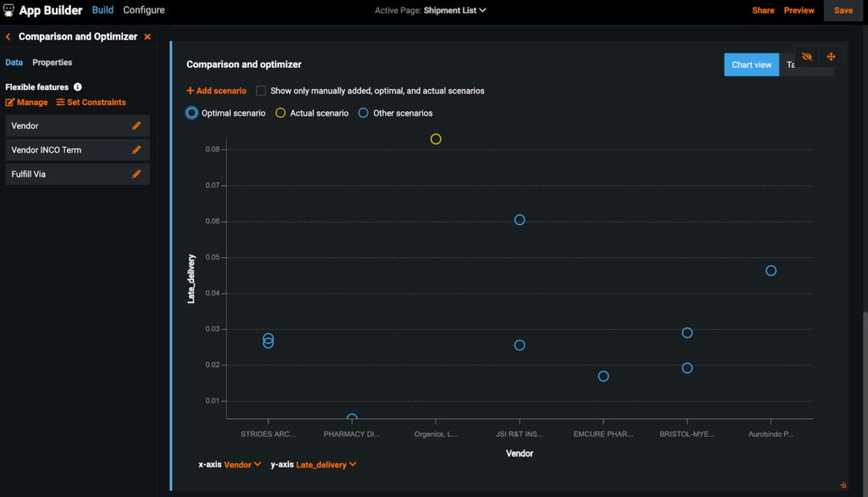
Task: Enable show only manually added scenarios checkbox
Action: (261, 91)
